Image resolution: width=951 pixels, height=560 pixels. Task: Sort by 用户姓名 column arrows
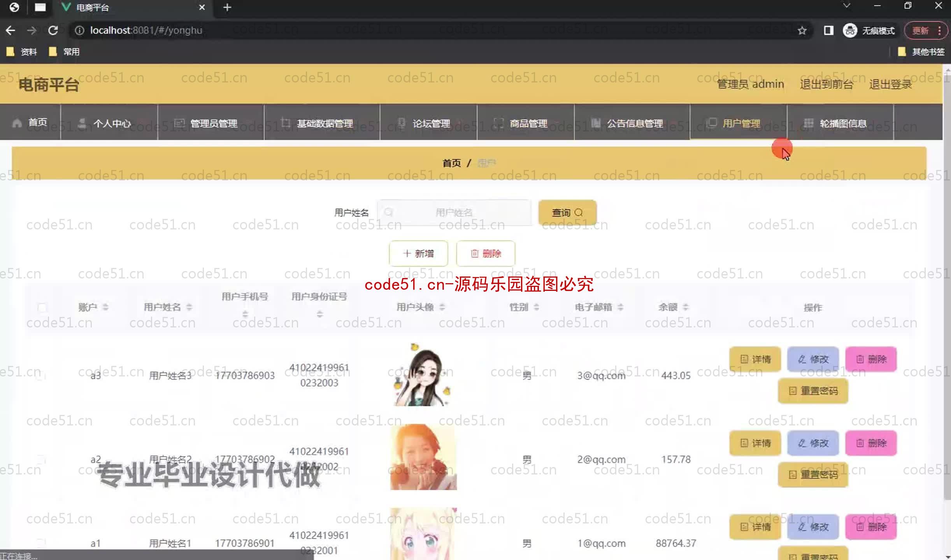pos(189,307)
